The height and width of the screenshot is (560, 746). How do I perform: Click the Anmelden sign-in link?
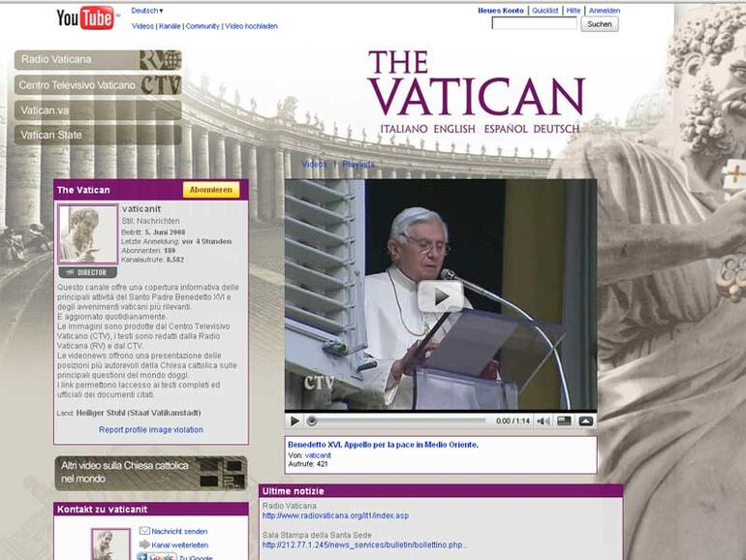(605, 11)
